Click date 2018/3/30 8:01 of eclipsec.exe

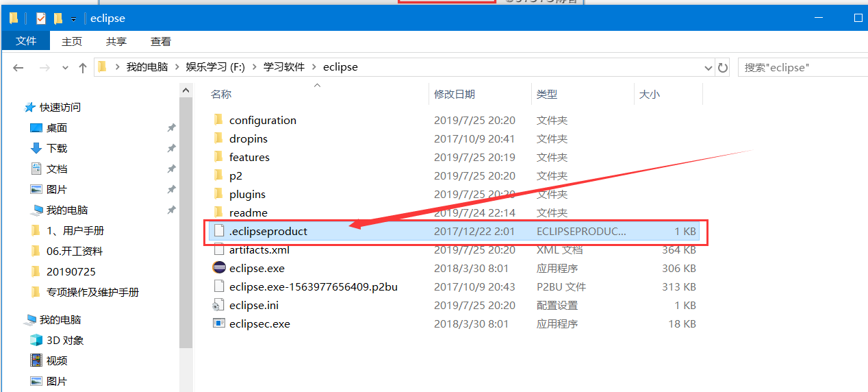(471, 323)
